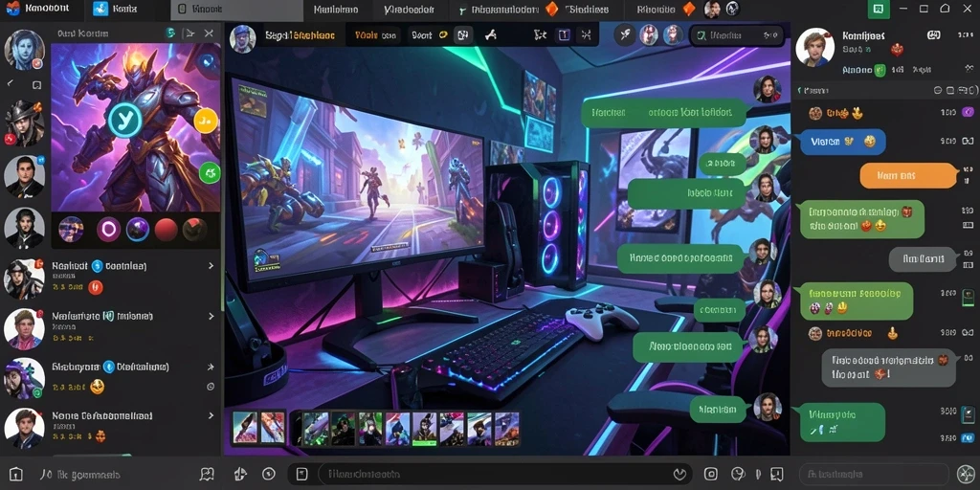Select the dark circle with red top below artwork
The height and width of the screenshot is (490, 980).
click(x=194, y=230)
